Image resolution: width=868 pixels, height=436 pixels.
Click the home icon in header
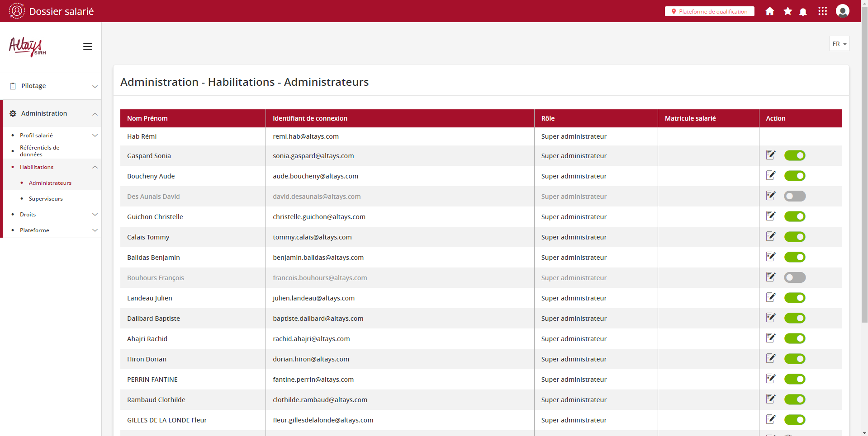[769, 11]
